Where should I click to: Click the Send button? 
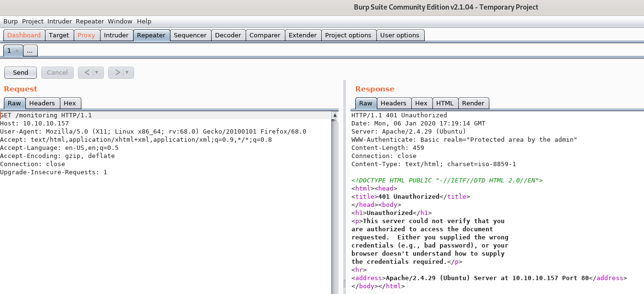(21, 72)
